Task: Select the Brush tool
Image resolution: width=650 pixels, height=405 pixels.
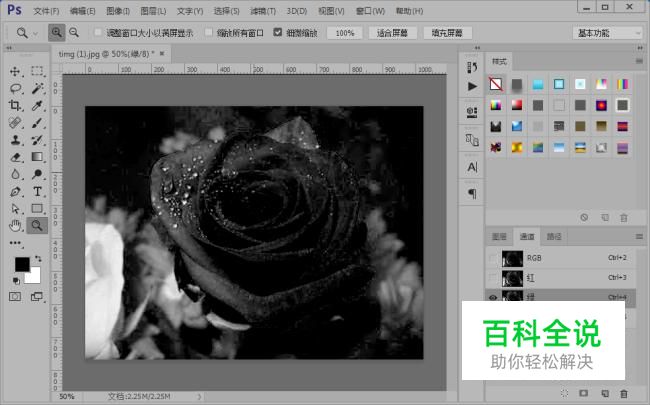Action: pos(37,123)
